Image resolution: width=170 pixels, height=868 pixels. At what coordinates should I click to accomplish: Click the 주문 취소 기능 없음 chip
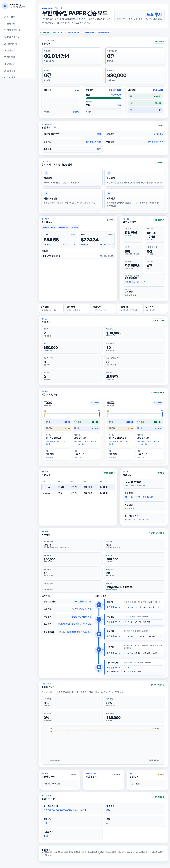coord(73,33)
